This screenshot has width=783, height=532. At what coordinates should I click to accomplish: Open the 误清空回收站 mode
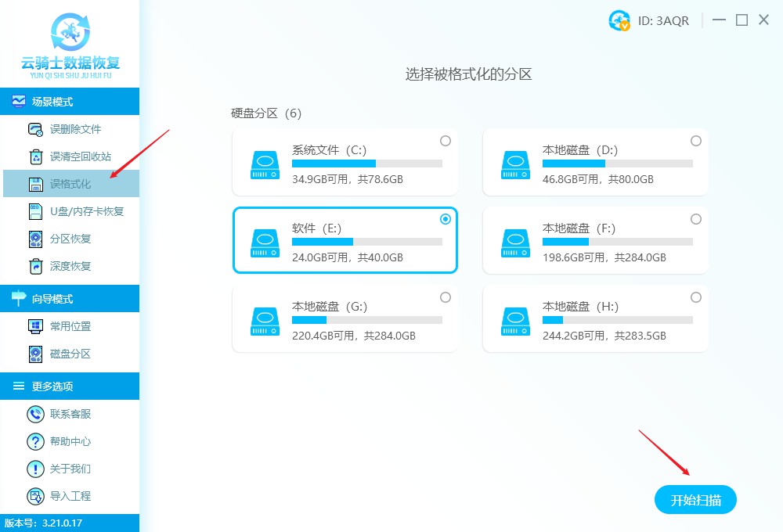click(x=71, y=156)
